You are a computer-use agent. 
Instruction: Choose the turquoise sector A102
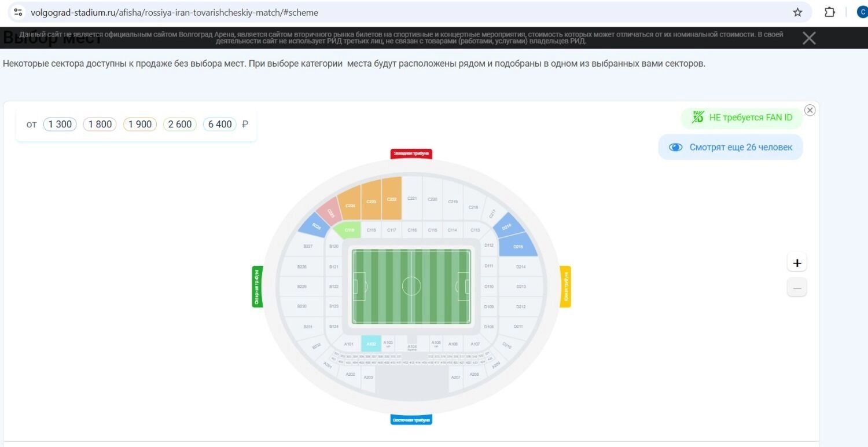coord(371,343)
